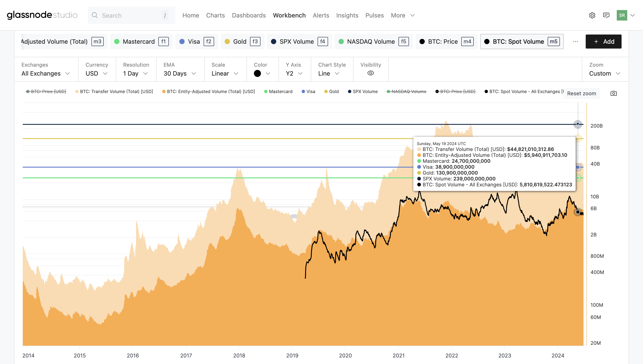Click the Add button to add metric
The width and height of the screenshot is (643, 364).
click(x=604, y=42)
